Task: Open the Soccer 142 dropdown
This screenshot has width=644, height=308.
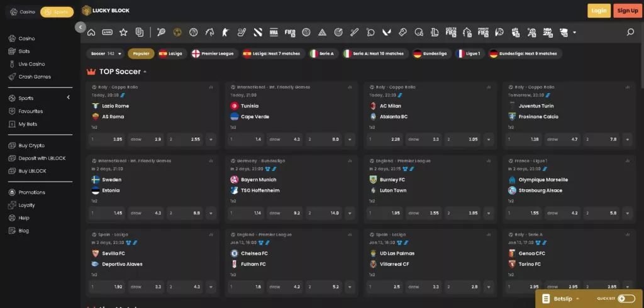Action: 106,53
